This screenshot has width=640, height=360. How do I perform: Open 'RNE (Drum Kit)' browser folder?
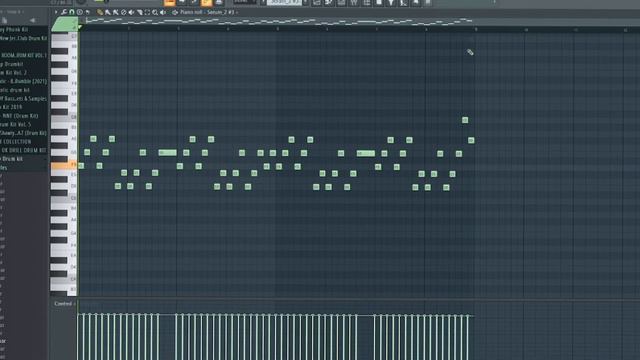20,116
